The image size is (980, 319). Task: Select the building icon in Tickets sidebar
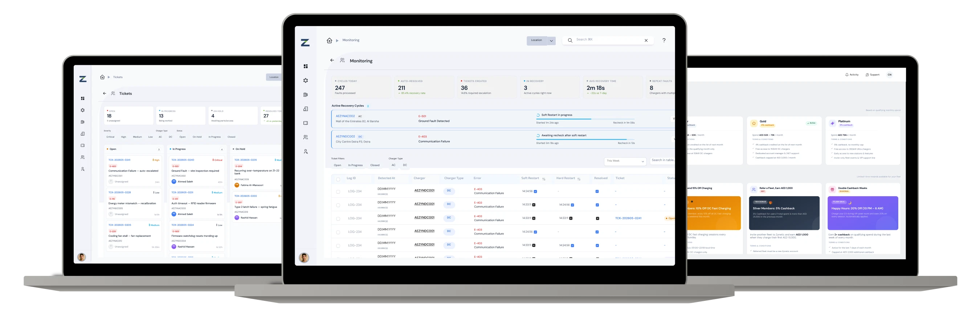pyautogui.click(x=82, y=134)
